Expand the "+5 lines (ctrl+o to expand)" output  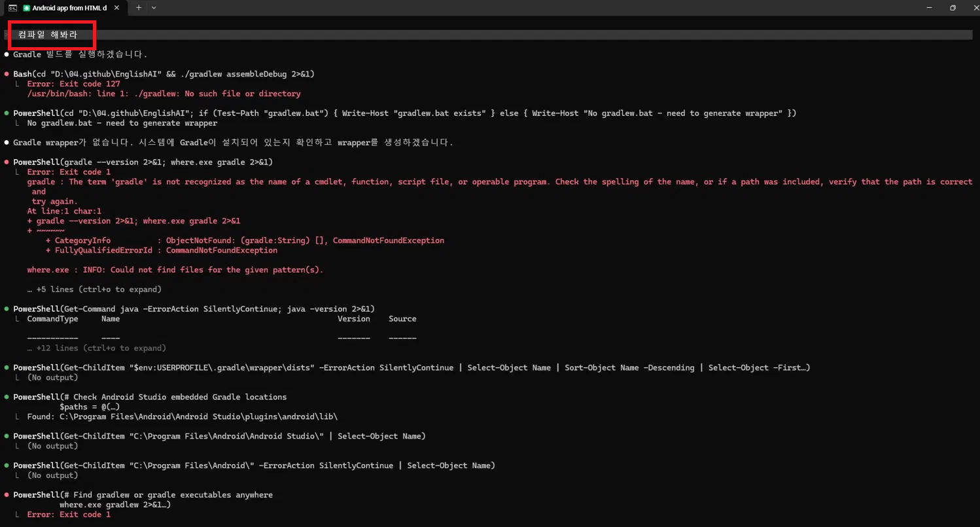tap(94, 289)
